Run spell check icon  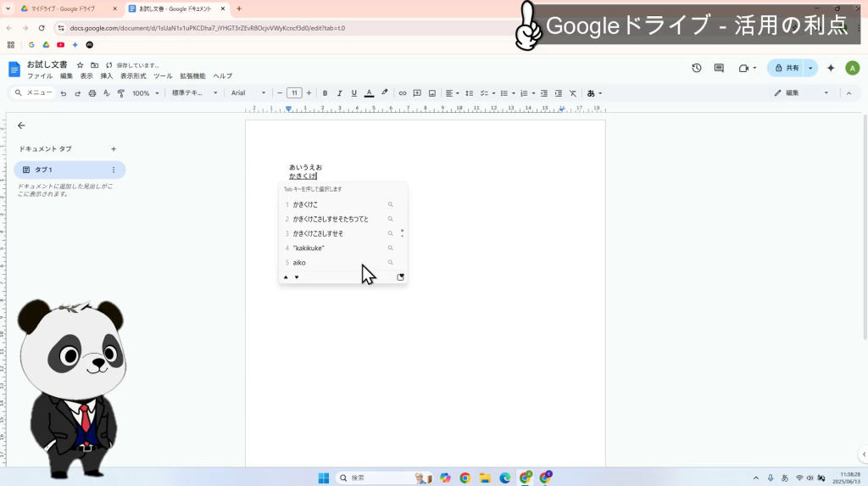[x=106, y=93]
